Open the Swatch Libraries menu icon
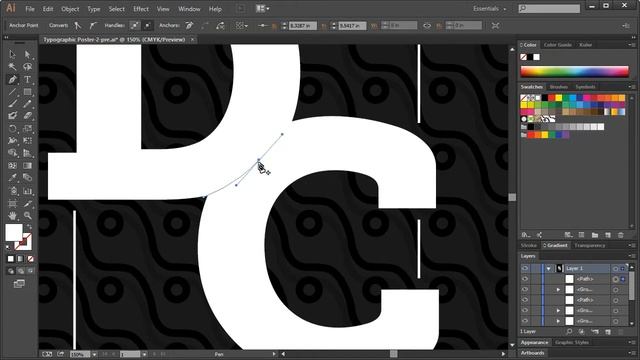Image resolution: width=640 pixels, height=360 pixels. coord(526,235)
